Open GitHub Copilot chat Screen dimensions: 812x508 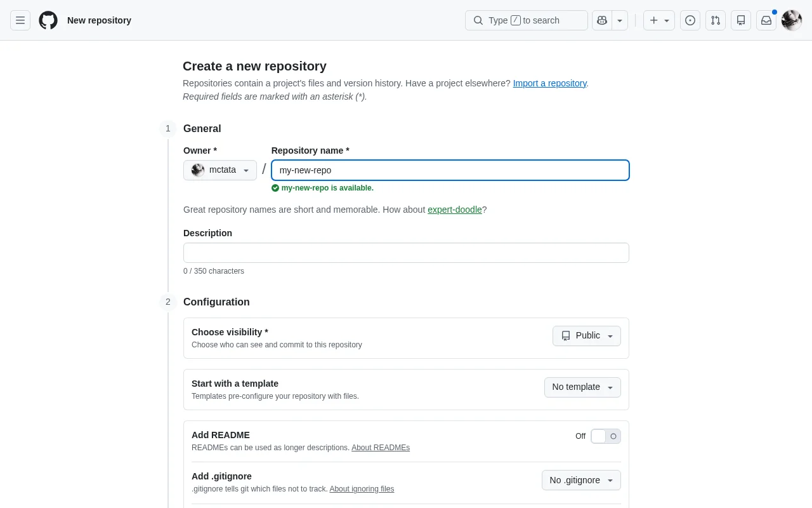point(601,20)
